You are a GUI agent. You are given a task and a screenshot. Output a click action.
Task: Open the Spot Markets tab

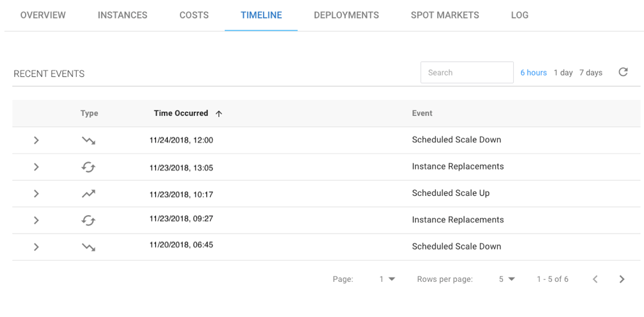(x=445, y=15)
